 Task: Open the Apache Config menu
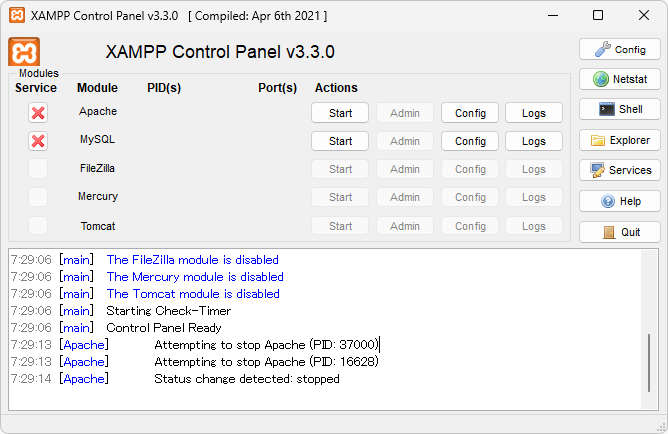(470, 113)
